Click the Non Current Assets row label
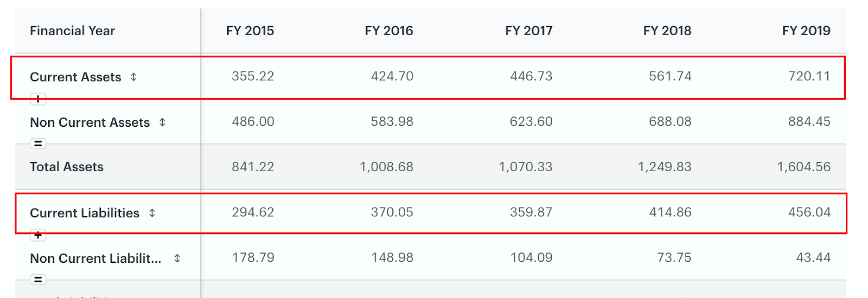This screenshot has height=298, width=868. [x=90, y=122]
